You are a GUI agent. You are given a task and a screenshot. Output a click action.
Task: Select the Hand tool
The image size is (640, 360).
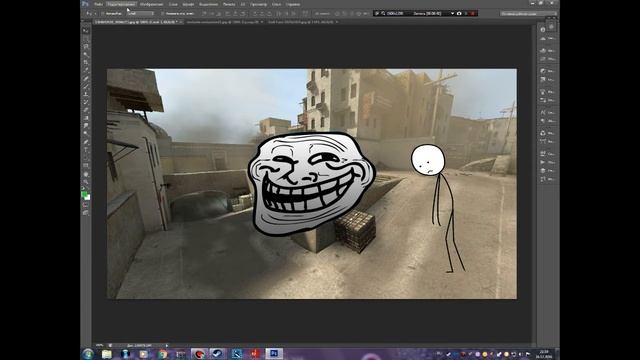click(x=86, y=174)
